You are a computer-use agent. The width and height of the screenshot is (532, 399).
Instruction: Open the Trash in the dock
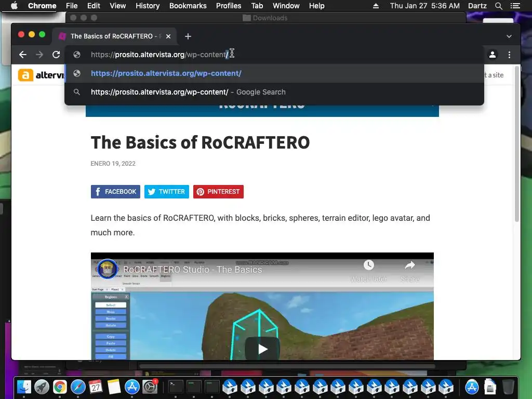508,387
